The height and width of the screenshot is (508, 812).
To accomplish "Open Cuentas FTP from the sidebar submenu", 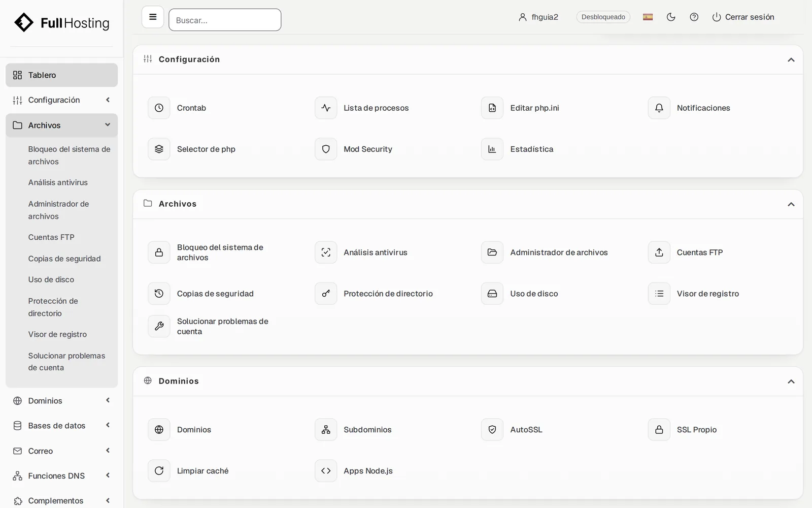I will click(x=51, y=237).
